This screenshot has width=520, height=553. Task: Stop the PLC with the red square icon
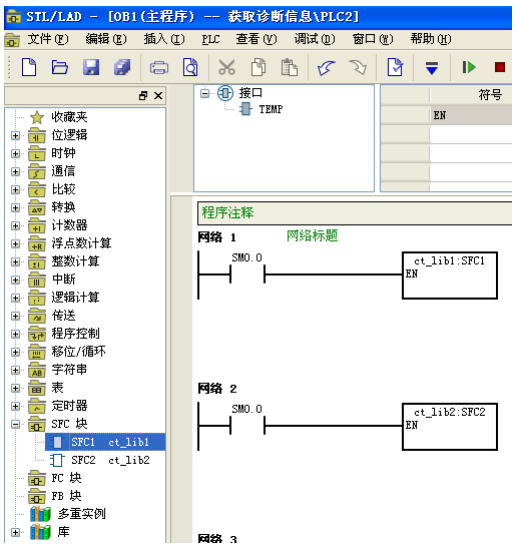(x=500, y=67)
